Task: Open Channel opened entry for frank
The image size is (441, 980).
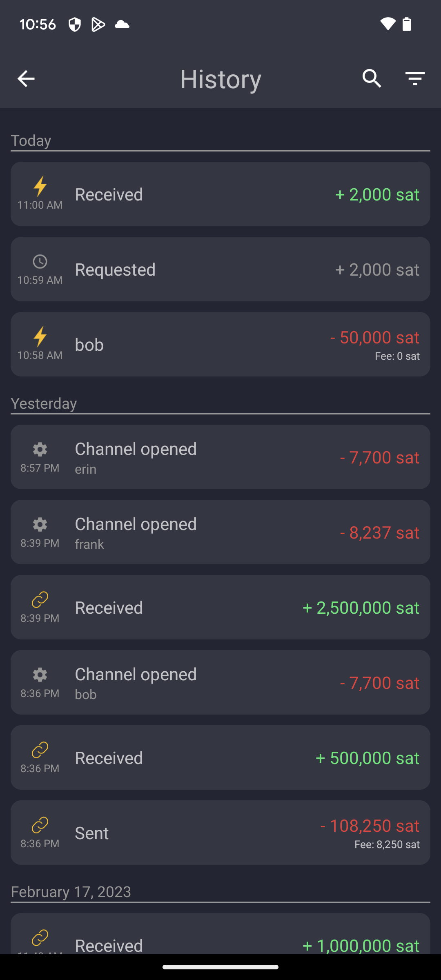Action: point(220,532)
